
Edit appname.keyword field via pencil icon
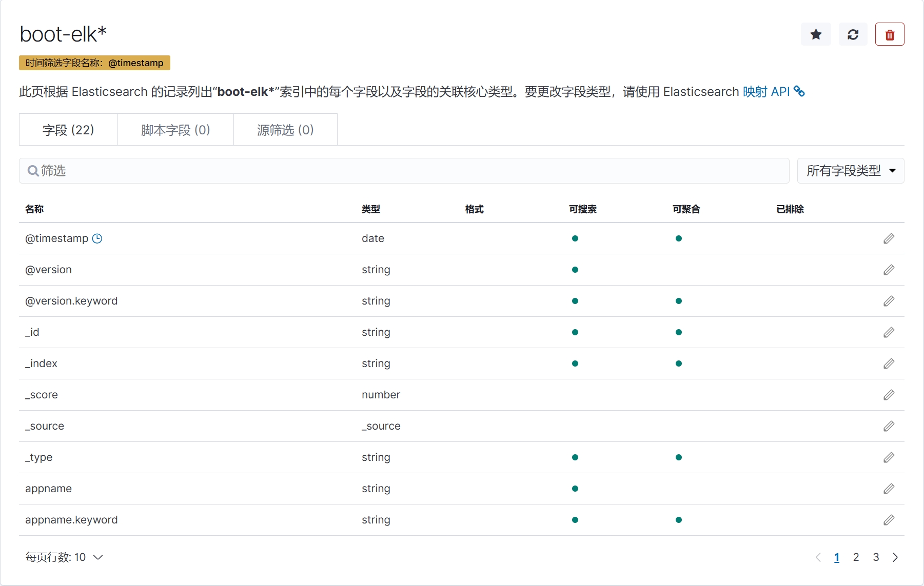click(889, 520)
